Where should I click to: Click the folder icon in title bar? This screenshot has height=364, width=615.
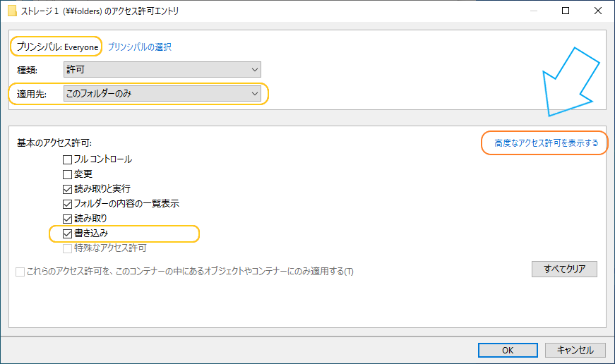13,11
